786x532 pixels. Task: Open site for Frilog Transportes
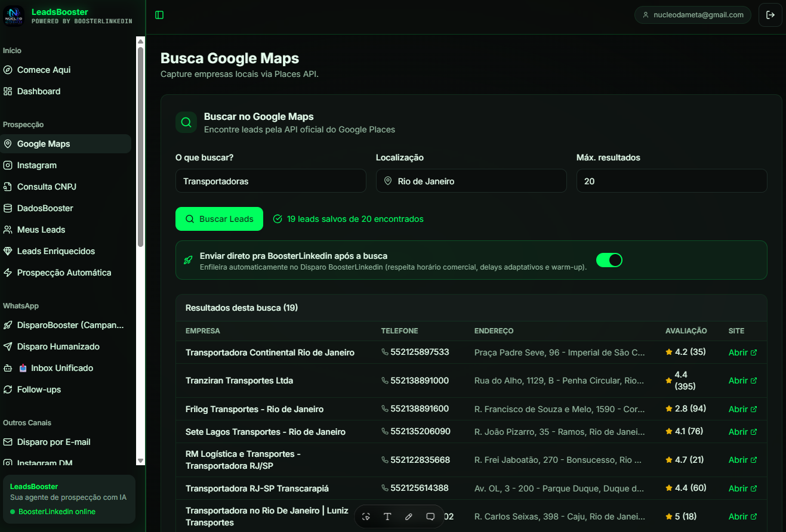click(x=742, y=409)
